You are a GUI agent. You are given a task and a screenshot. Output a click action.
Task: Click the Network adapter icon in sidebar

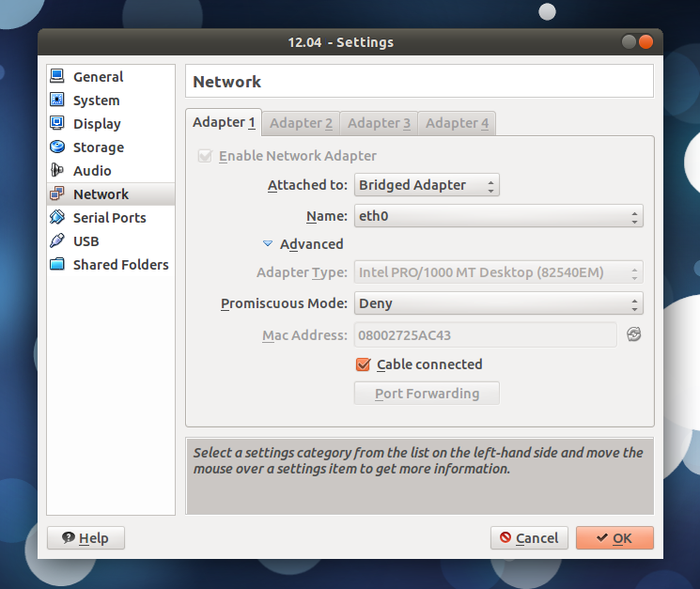(57, 194)
